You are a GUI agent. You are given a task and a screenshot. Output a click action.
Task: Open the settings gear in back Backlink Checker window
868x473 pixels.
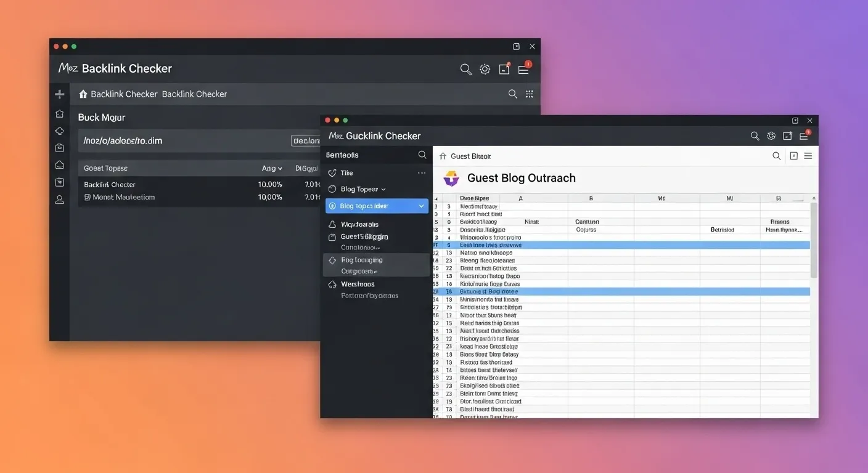click(x=485, y=69)
